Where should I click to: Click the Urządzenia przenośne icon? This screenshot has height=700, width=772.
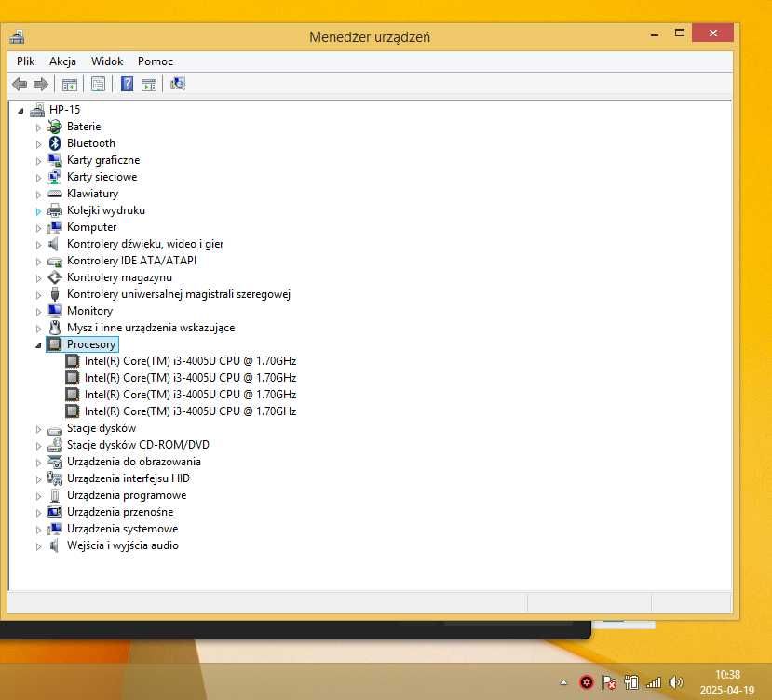pyautogui.click(x=55, y=512)
